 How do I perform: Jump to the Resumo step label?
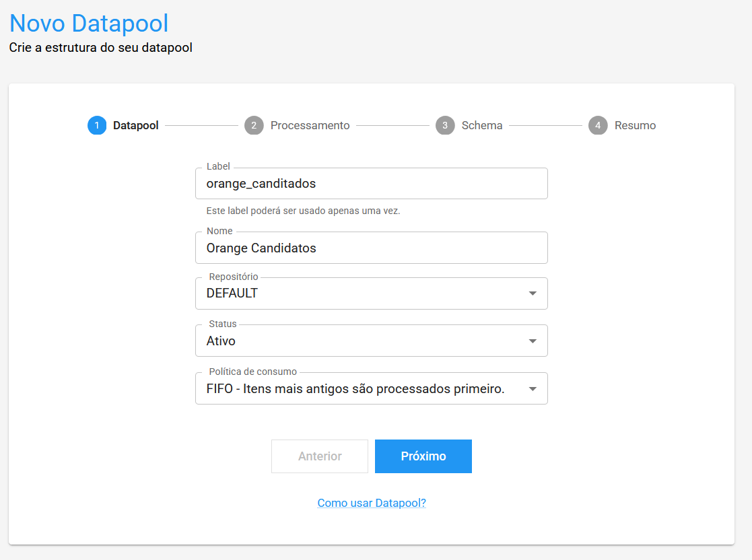click(635, 125)
